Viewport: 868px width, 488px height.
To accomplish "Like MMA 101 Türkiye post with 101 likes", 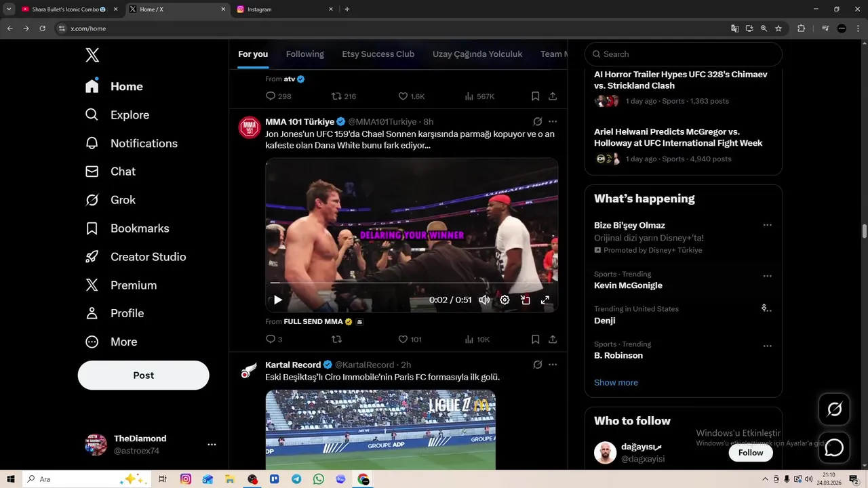I will (x=410, y=340).
